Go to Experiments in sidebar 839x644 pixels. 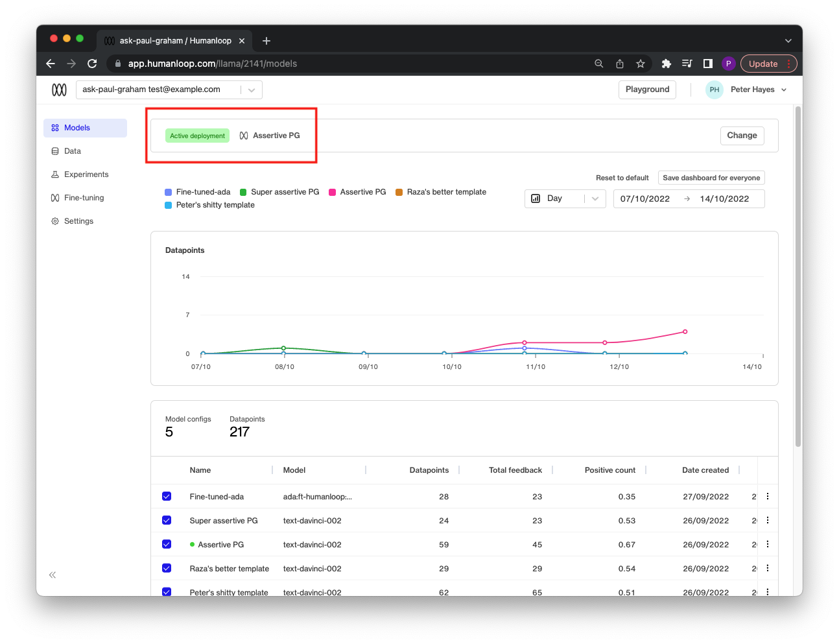(86, 174)
